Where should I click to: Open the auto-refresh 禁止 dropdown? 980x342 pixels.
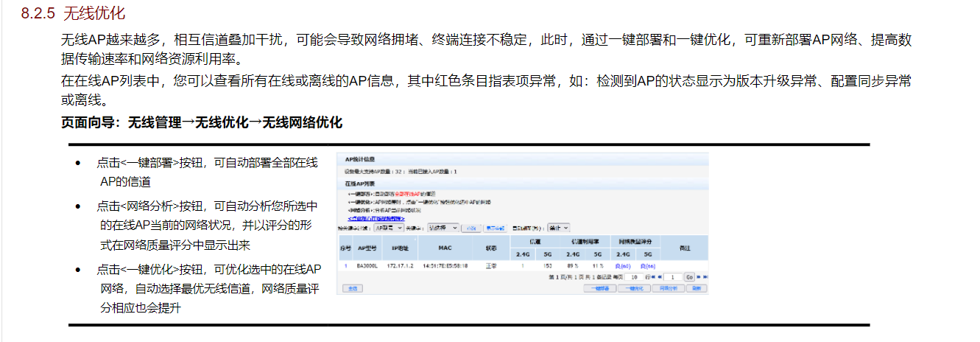pos(559,228)
